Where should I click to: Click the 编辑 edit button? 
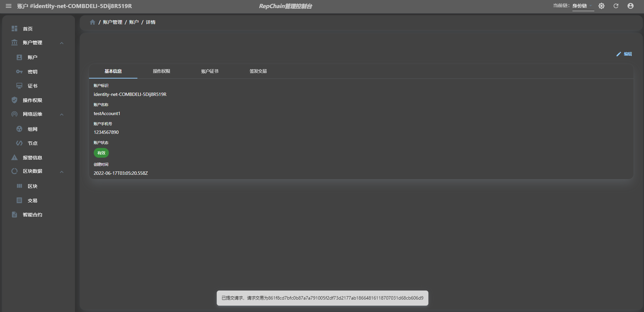click(x=624, y=54)
